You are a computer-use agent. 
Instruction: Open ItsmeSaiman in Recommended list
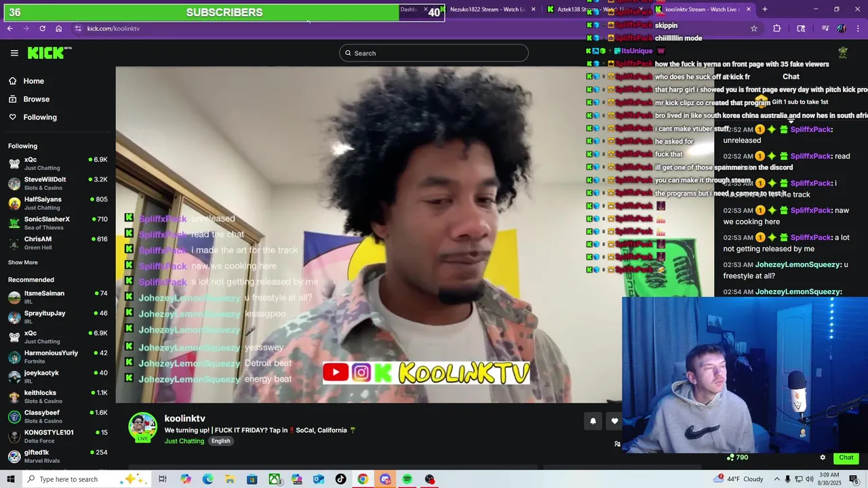(58, 297)
